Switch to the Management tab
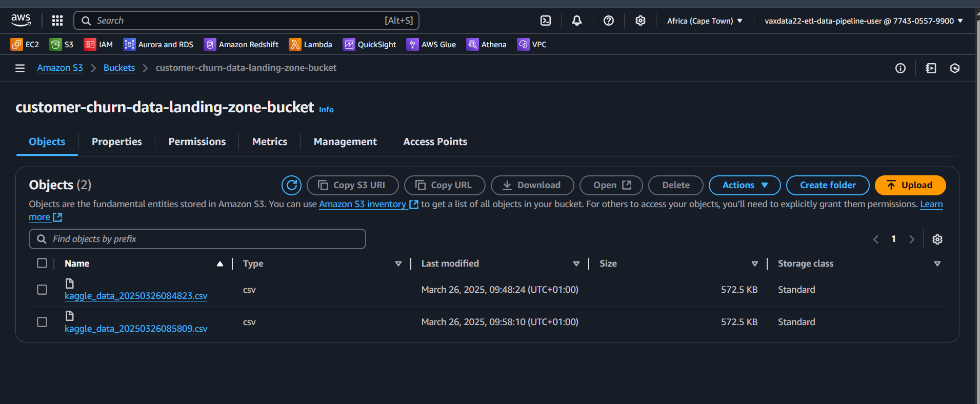Screen dimensions: 980x404 (x=345, y=142)
